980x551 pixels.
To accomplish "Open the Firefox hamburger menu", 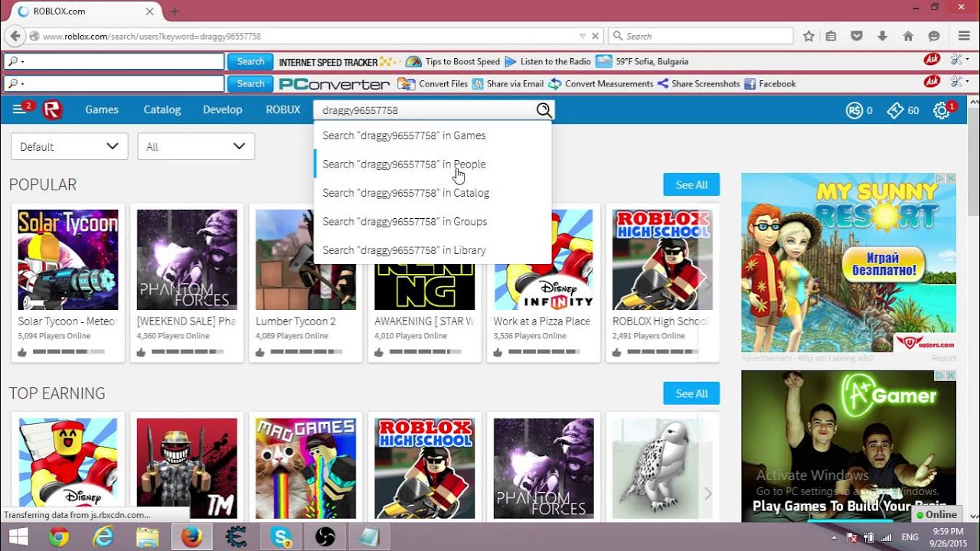I will coord(964,36).
